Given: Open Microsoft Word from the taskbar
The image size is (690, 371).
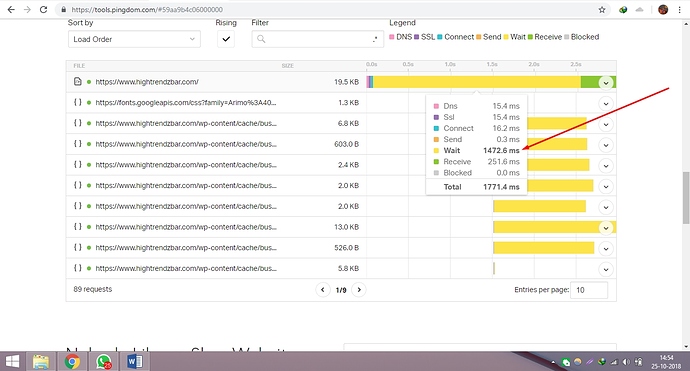Looking at the screenshot, I should click(135, 362).
